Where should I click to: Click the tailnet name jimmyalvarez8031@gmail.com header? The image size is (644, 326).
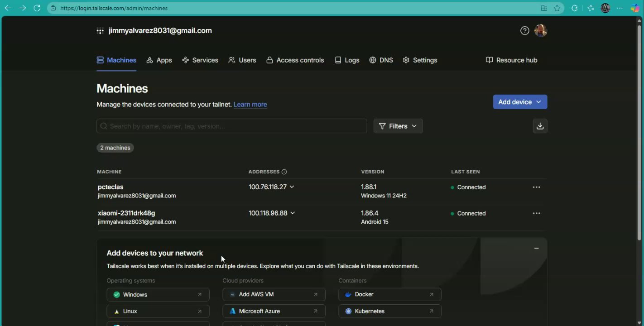point(160,31)
